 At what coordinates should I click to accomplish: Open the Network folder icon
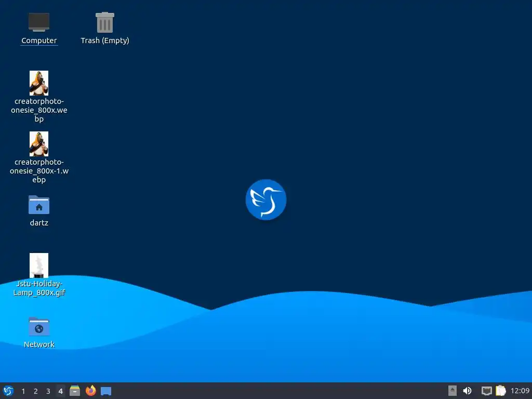click(39, 326)
